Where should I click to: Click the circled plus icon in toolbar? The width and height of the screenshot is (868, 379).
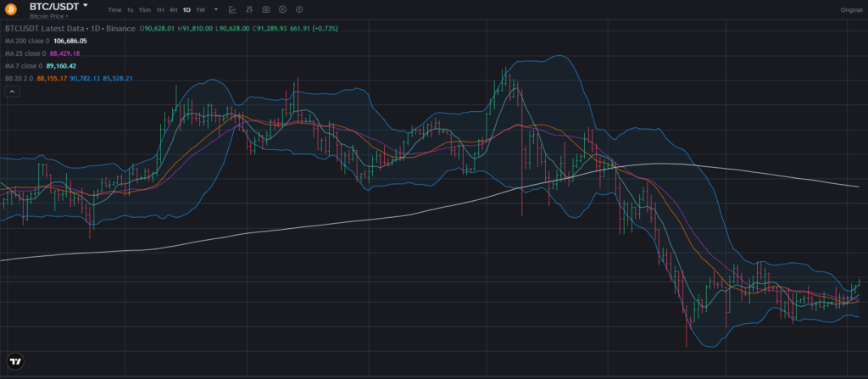click(x=282, y=9)
